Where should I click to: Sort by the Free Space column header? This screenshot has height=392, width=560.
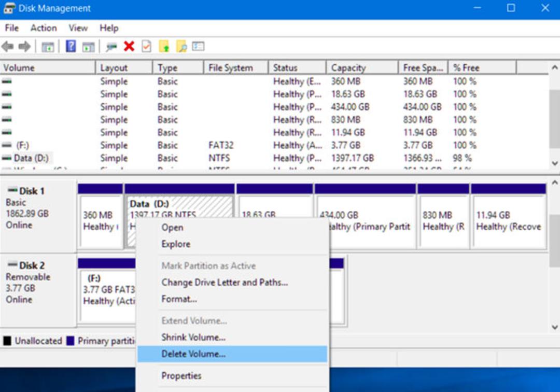tap(423, 67)
